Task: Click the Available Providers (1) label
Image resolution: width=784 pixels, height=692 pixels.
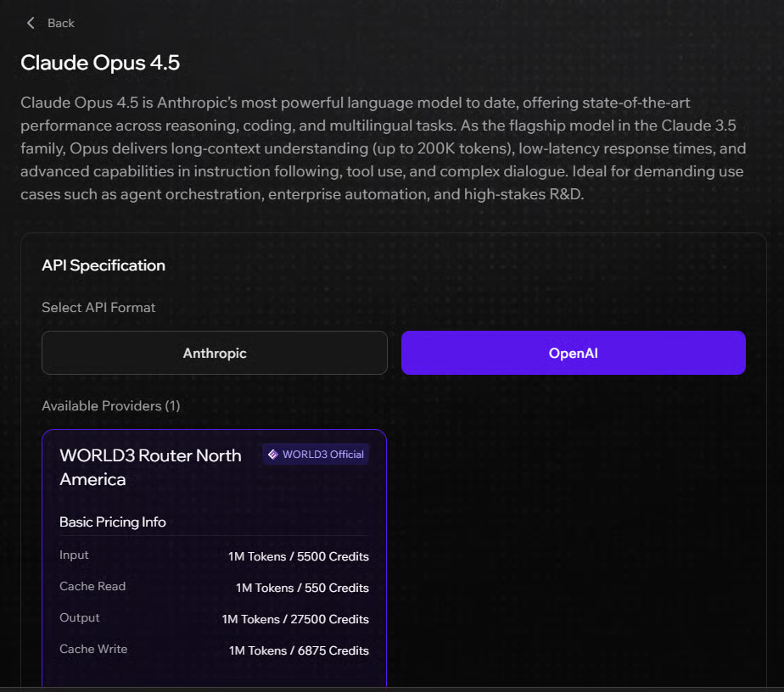Action: (111, 406)
